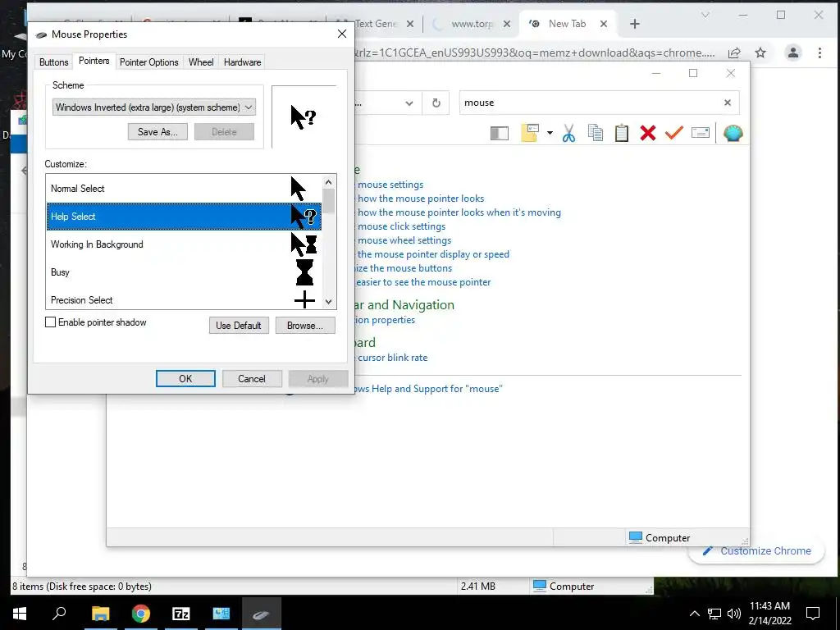Click the Rename toolbar icon

(701, 133)
